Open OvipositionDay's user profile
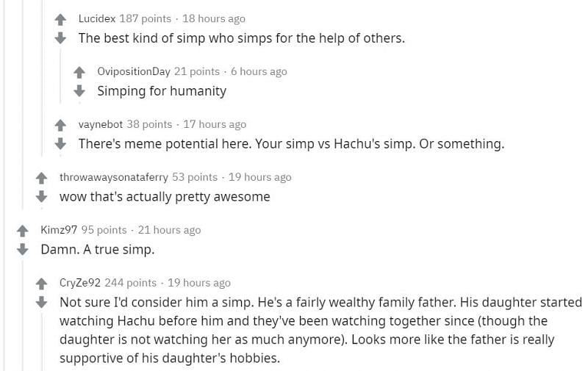Viewport: 588px width, 371px height. tap(134, 71)
